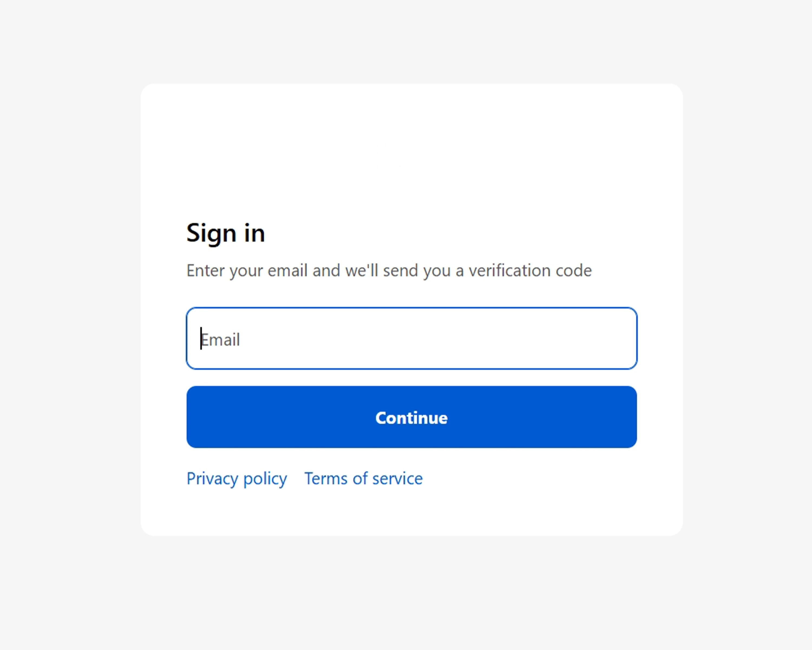
Task: Click the Email input field
Action: tap(411, 338)
